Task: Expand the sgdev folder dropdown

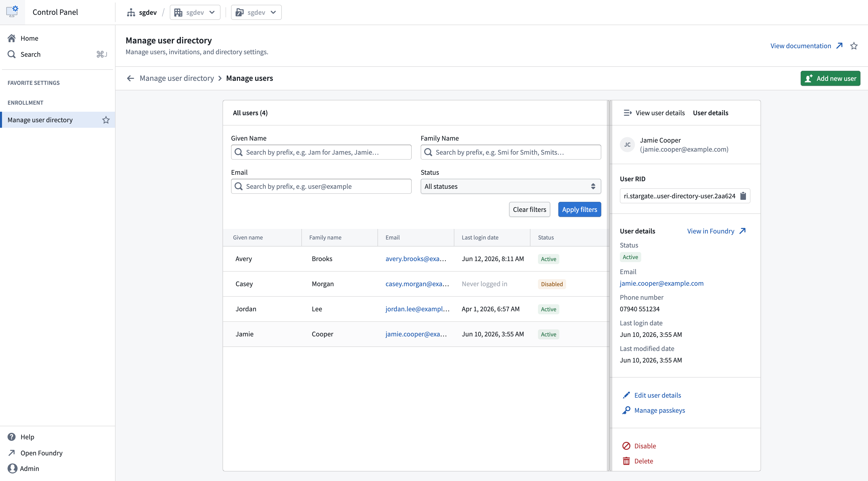Action: pos(256,13)
